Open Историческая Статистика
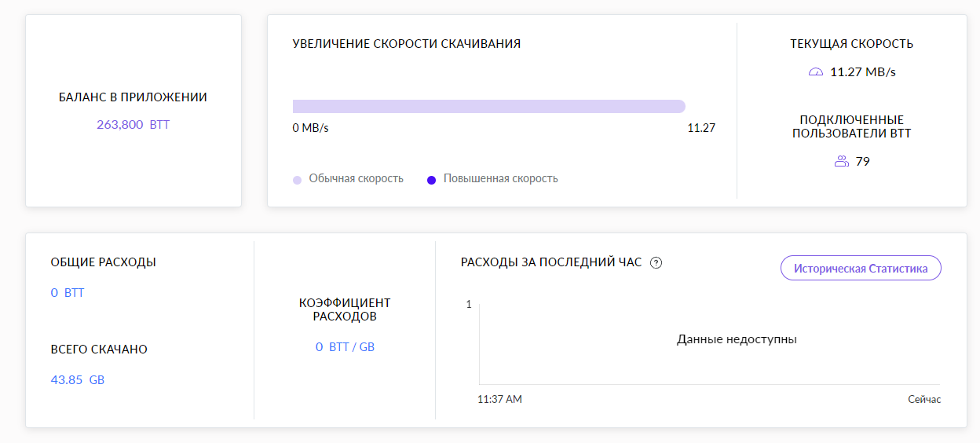Viewport: 980px width, 443px height. point(860,268)
